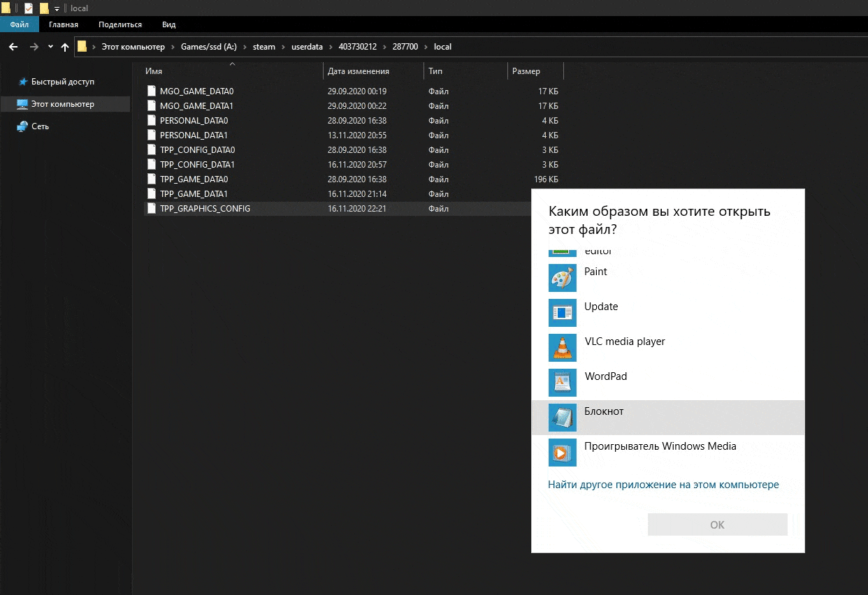Navigate to 403730212 breadcrumb segment

click(x=357, y=47)
